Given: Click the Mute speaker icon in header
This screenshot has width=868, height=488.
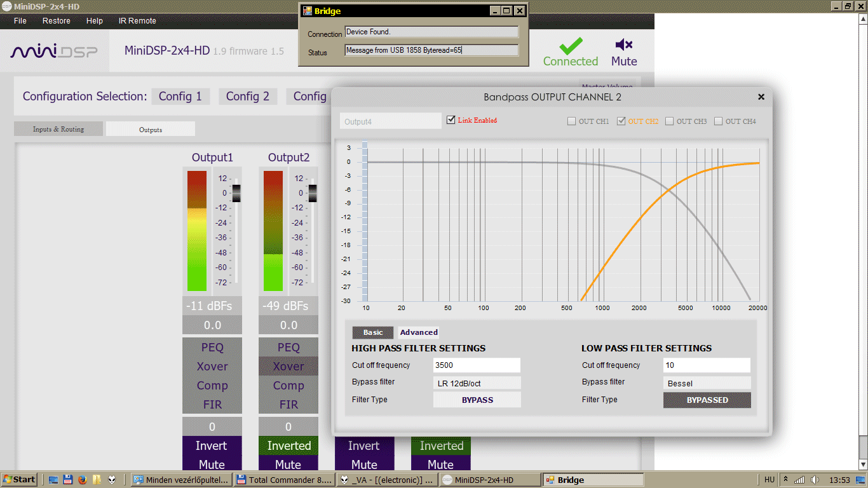Looking at the screenshot, I should [x=624, y=44].
